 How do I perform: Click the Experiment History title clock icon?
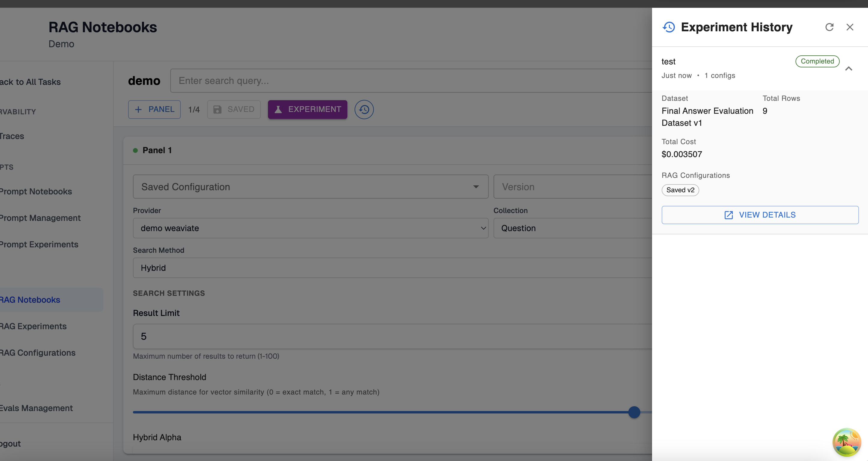(669, 27)
